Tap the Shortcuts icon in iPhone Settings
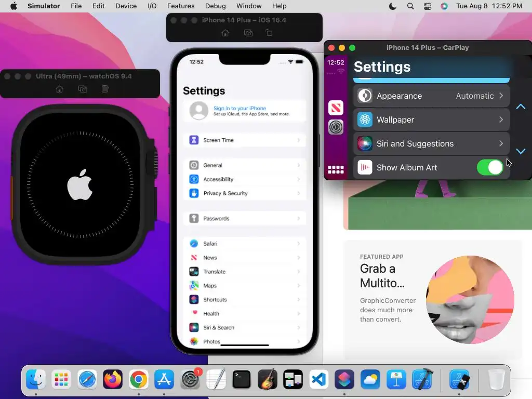The height and width of the screenshot is (399, 532). [194, 299]
